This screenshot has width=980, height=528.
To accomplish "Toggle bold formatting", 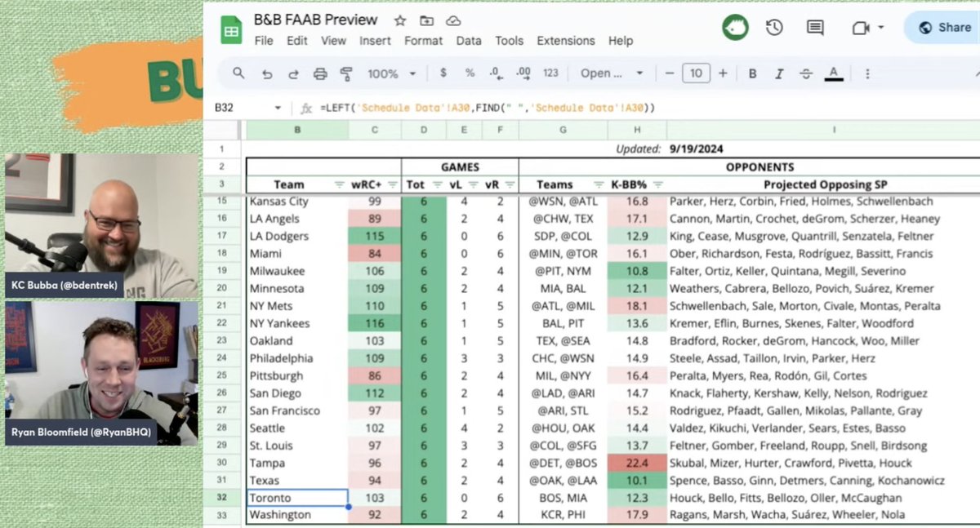I will (x=751, y=73).
